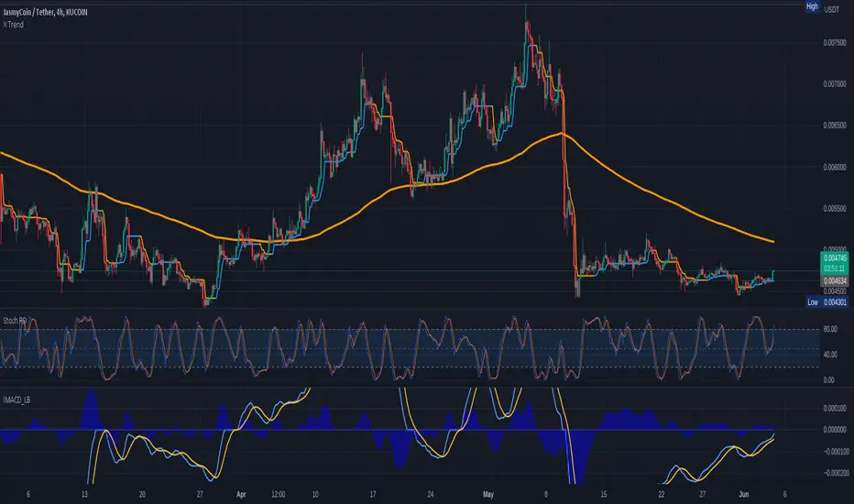
Task: Select the 0.004634 price line label
Action: [x=835, y=281]
